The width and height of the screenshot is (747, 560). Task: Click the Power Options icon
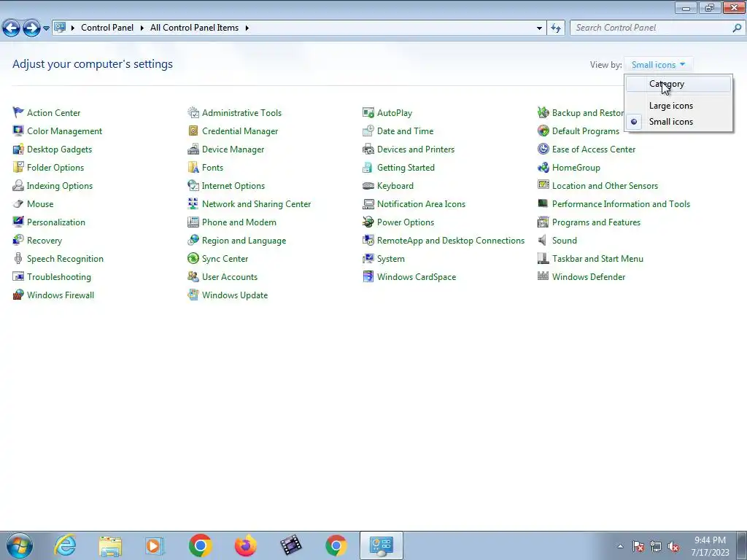[368, 222]
